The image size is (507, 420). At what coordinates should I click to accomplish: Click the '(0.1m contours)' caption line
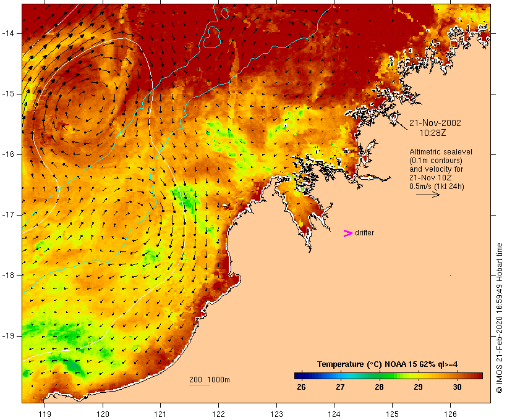[x=436, y=161]
